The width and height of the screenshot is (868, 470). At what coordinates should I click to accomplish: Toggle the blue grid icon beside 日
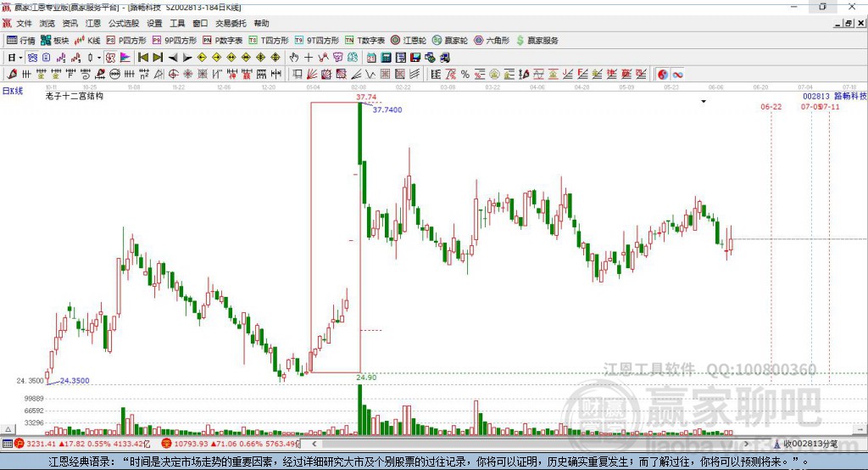pyautogui.click(x=32, y=58)
